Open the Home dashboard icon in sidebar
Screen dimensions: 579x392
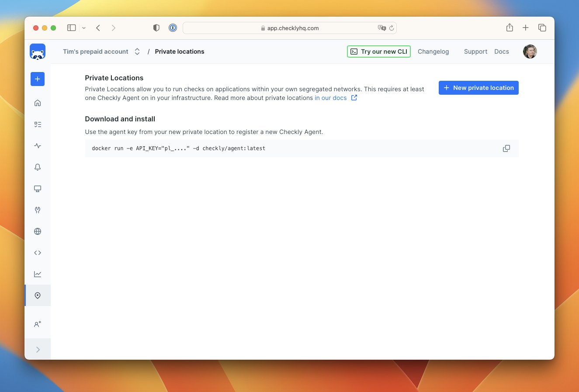click(x=38, y=103)
